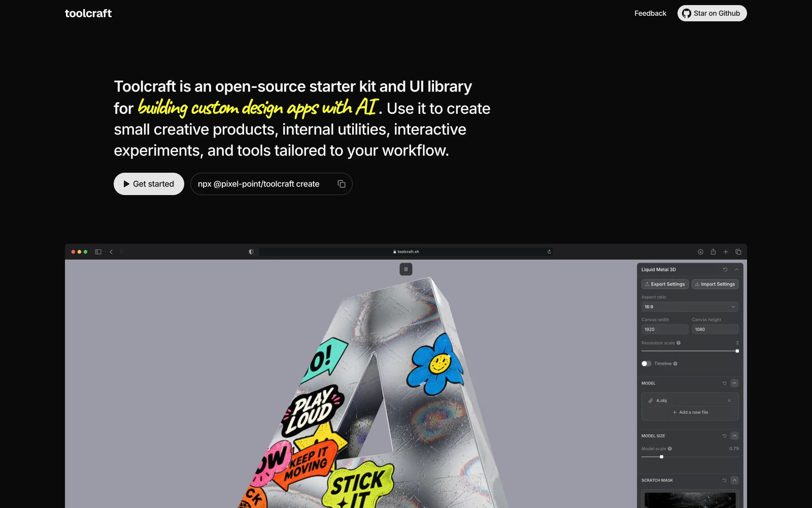
Task: Open the Aspect ratio 16:9 dropdown
Action: pyautogui.click(x=690, y=307)
